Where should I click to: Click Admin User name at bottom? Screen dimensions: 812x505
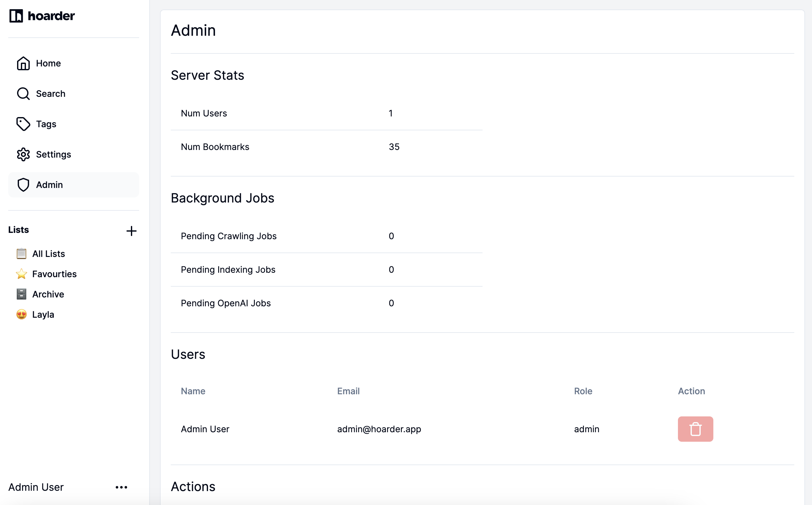[36, 487]
